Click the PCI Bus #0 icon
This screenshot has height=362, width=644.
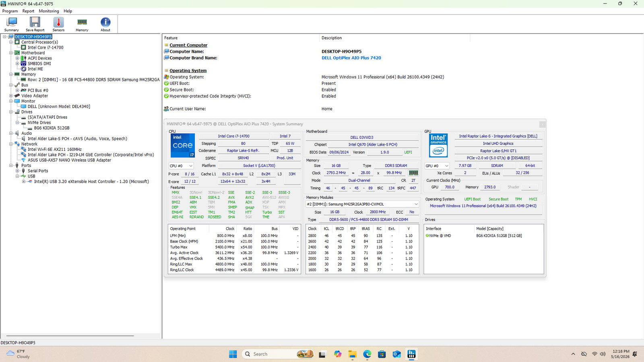click(x=24, y=90)
